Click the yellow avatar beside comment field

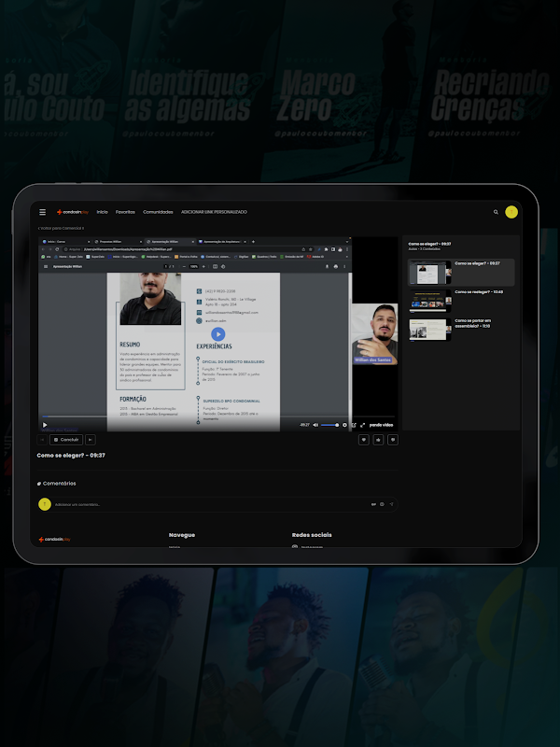click(x=45, y=504)
